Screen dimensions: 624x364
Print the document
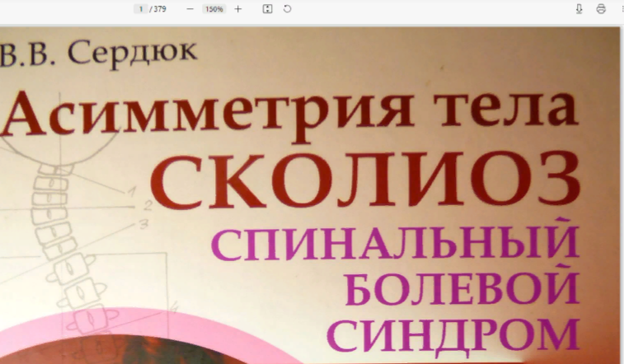click(x=601, y=9)
